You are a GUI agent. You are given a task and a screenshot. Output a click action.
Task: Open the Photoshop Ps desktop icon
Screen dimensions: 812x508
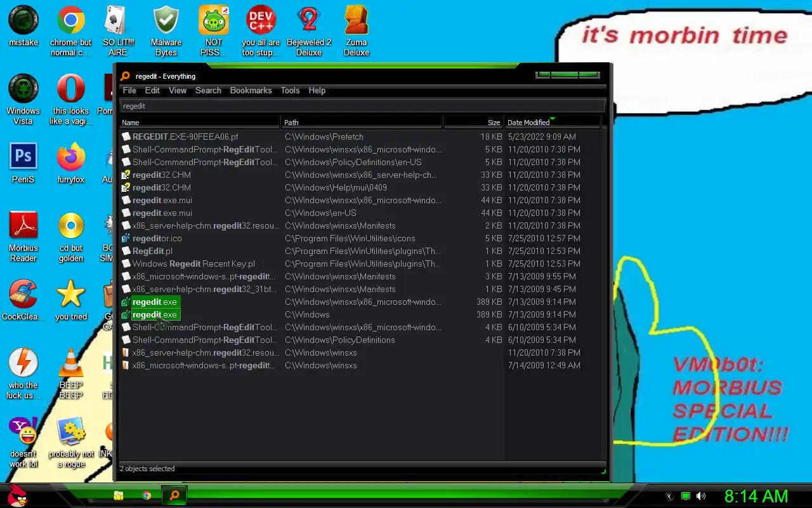23,163
